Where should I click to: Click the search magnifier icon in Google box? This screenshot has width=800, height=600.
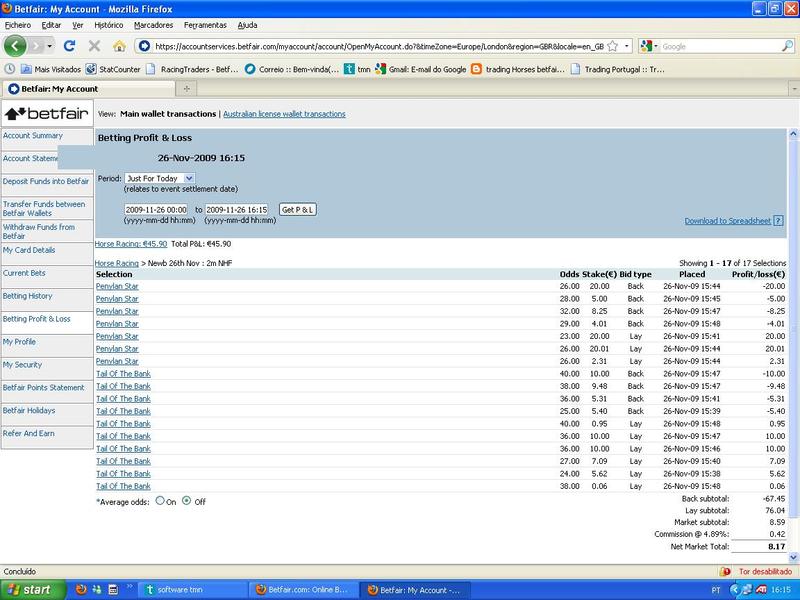[x=788, y=46]
